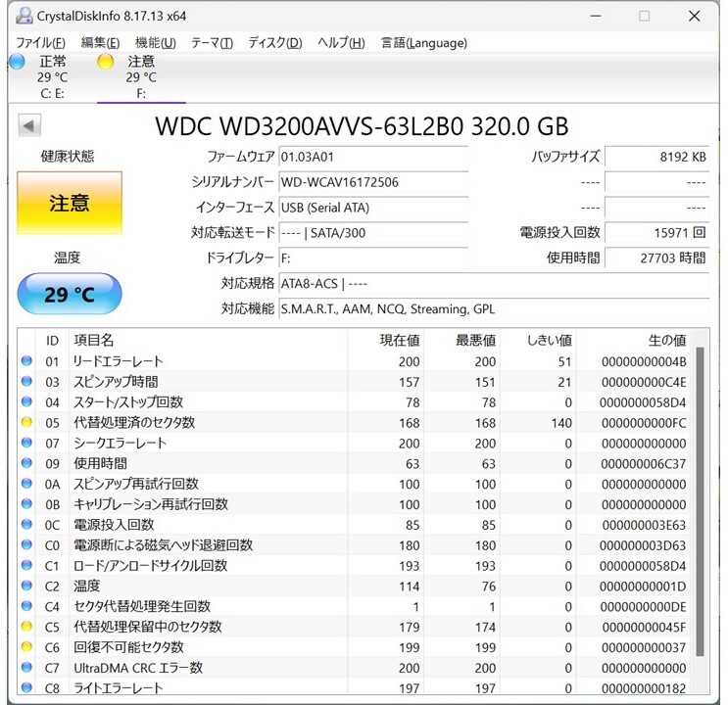Screen dimensions: 728x705
Task: Click the status dot for スピンアップ時間 row
Action: pyautogui.click(x=26, y=381)
